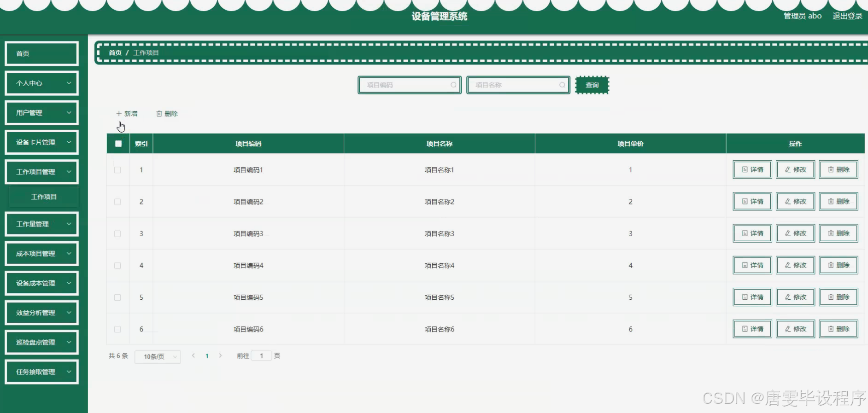Click the 项目名称 search input
The height and width of the screenshot is (413, 868).
tap(518, 85)
